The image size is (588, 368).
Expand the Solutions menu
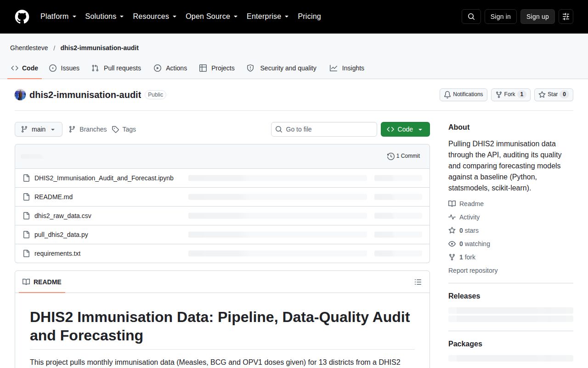click(105, 17)
